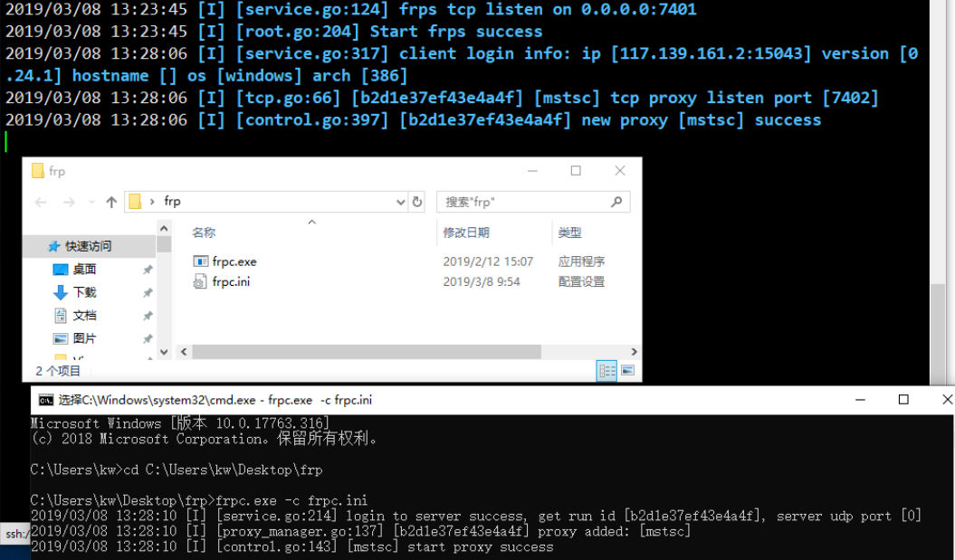The image size is (955, 560).
Task: Click the cmd.exe title bar icon
Action: tap(45, 400)
